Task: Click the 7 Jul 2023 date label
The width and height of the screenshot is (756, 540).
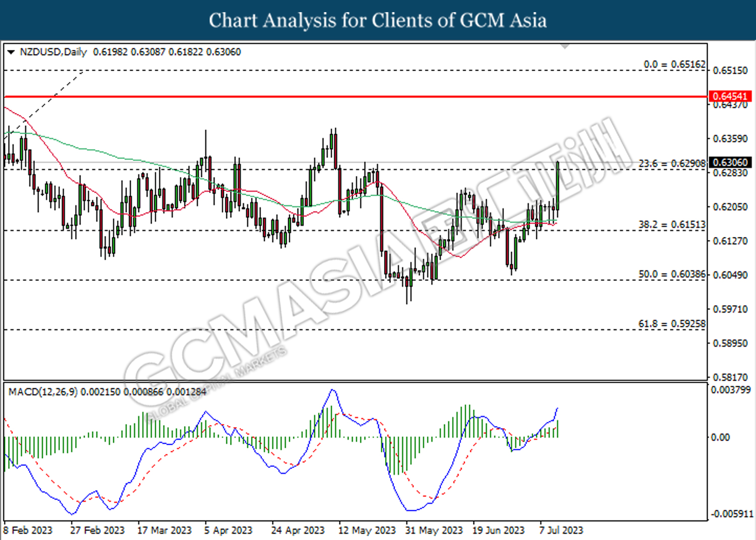Action: (561, 530)
